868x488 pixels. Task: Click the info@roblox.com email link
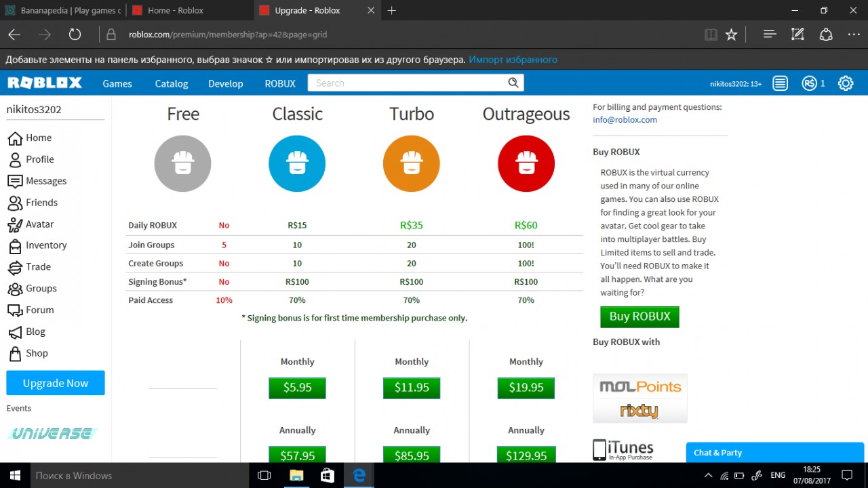625,120
